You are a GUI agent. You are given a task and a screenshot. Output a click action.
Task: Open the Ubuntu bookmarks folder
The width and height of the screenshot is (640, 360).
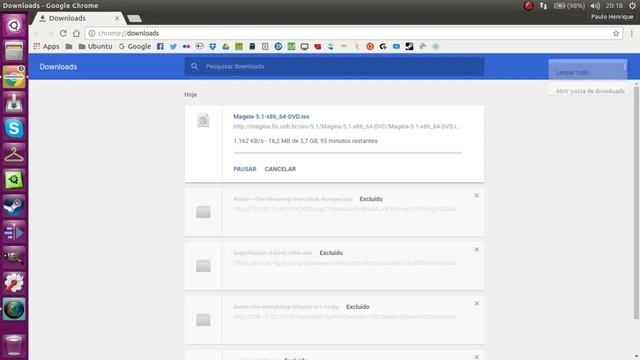click(95, 47)
